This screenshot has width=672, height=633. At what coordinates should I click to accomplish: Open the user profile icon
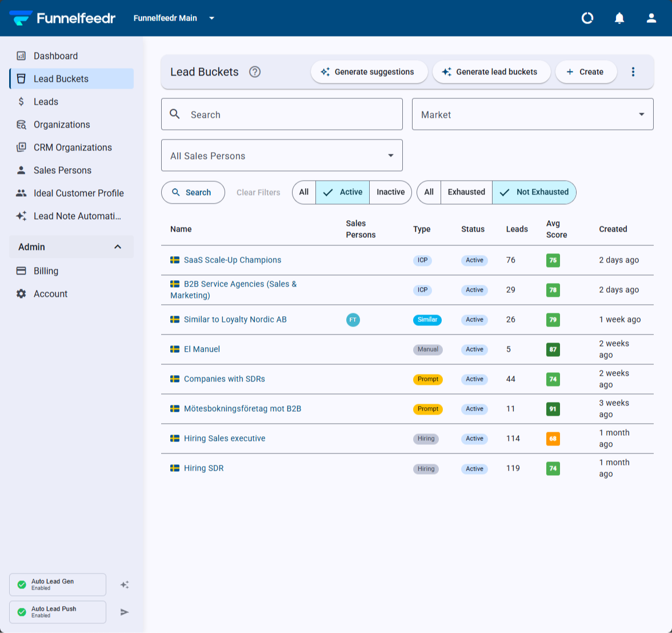click(x=651, y=18)
